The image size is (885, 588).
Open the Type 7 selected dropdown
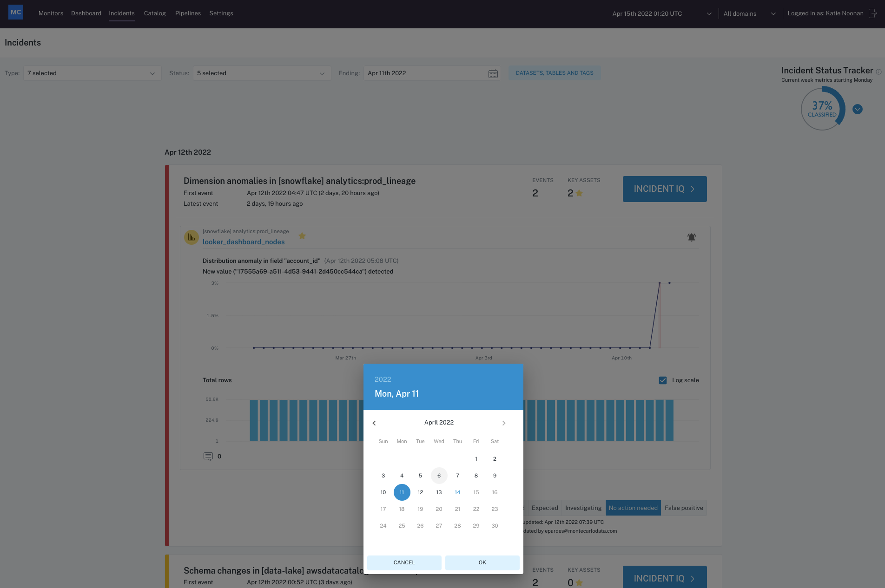click(92, 73)
